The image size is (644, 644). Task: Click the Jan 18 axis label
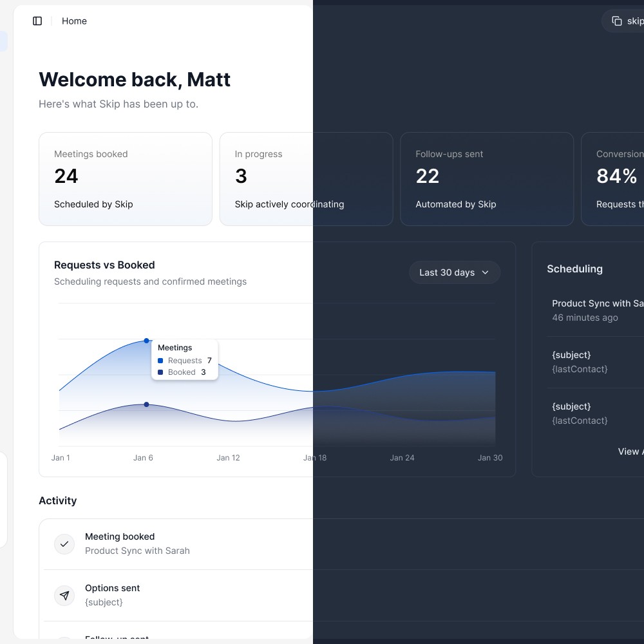(315, 457)
